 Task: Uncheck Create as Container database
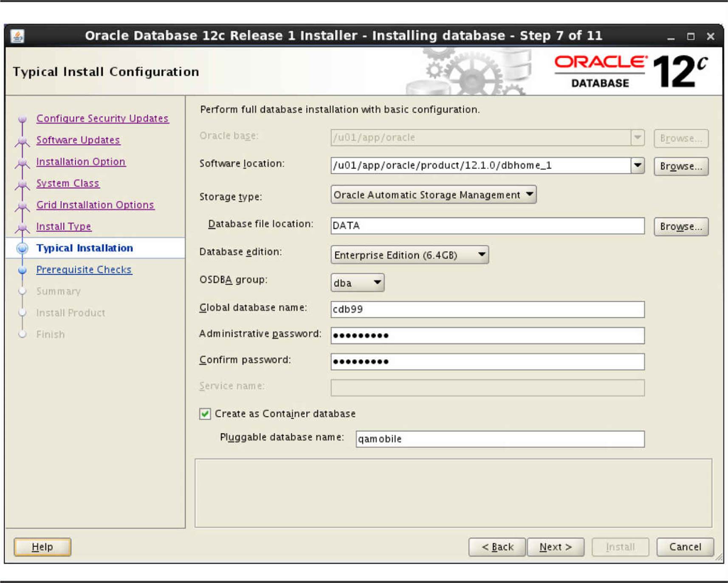205,414
